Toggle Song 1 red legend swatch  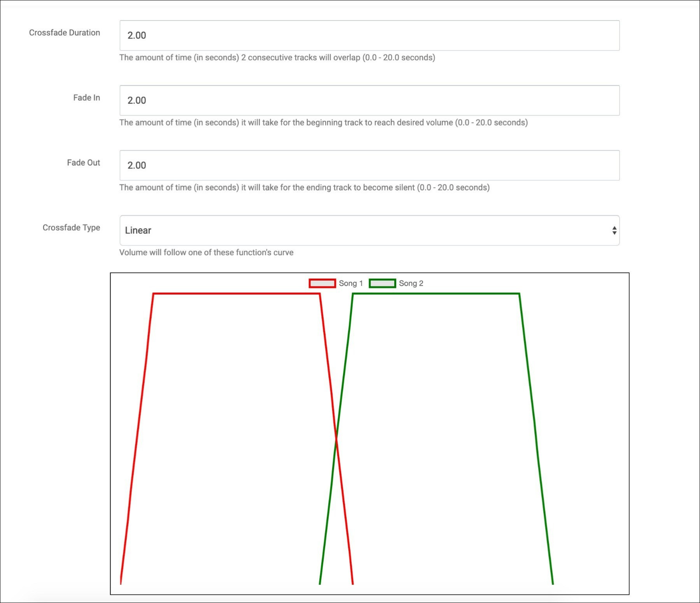point(322,283)
